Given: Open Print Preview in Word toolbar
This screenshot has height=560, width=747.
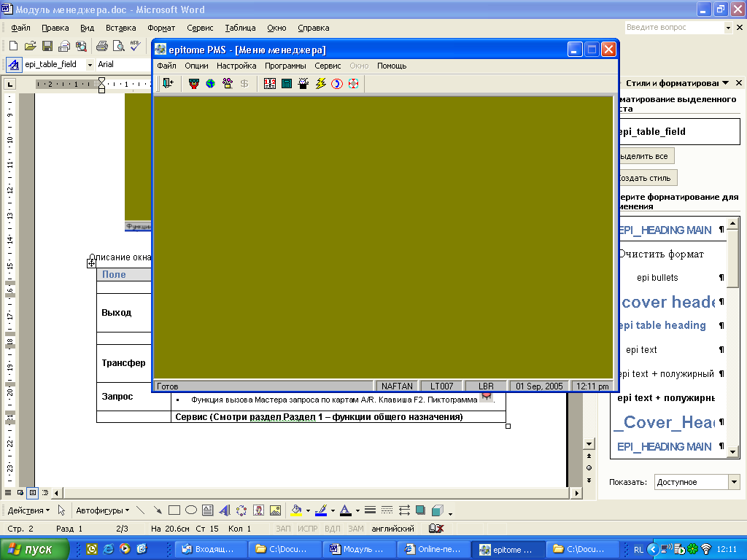Looking at the screenshot, I should click(118, 46).
